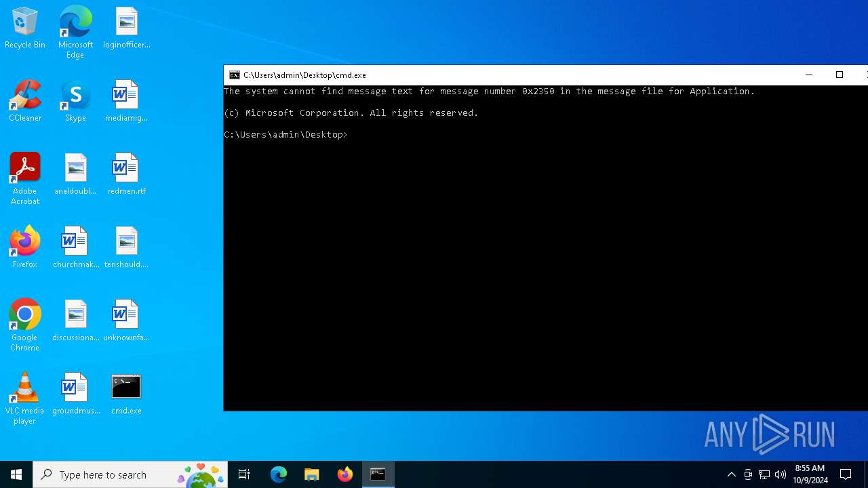Launch Skype from the desktop
The height and width of the screenshot is (488, 868).
coord(75,102)
